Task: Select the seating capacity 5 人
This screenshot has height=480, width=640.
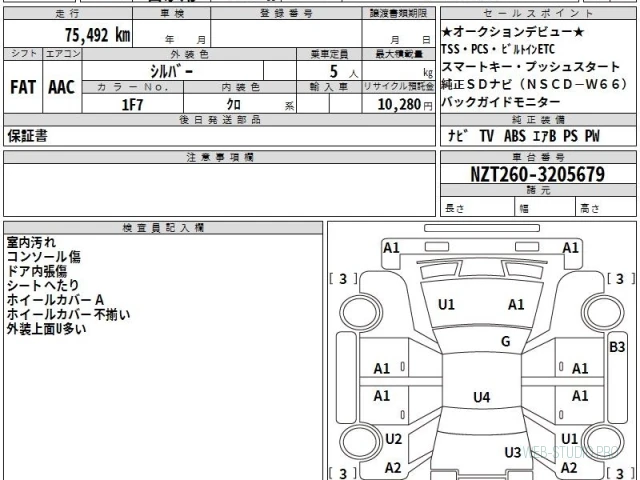Action: 343,72
